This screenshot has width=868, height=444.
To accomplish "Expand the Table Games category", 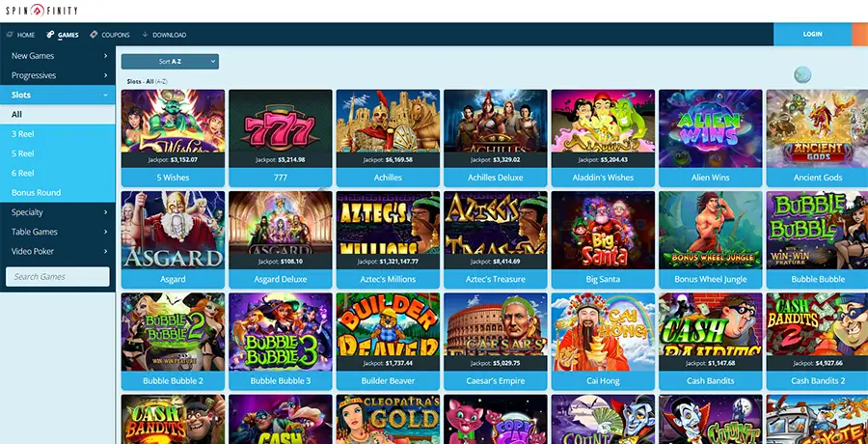I will pyautogui.click(x=58, y=232).
